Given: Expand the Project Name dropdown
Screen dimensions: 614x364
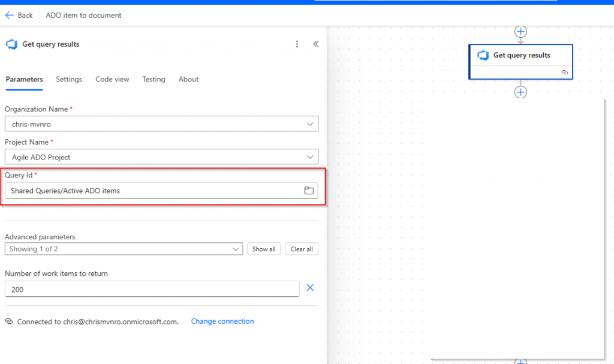Looking at the screenshot, I should 161,157.
